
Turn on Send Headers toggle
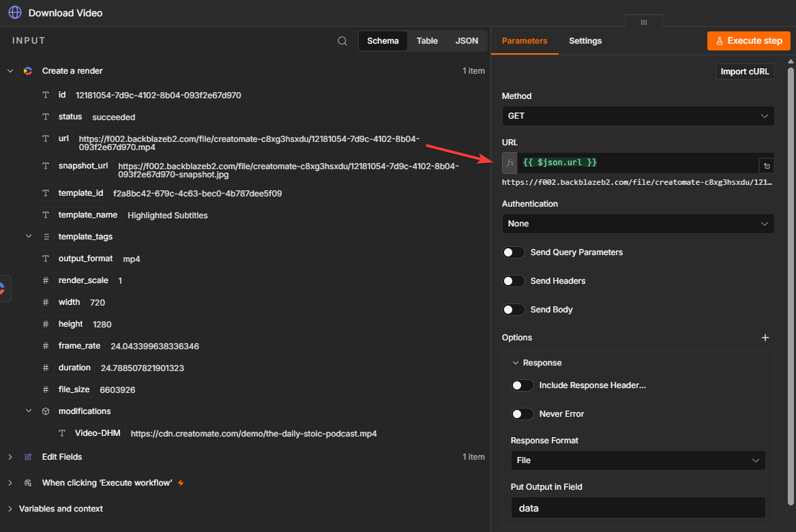click(513, 281)
